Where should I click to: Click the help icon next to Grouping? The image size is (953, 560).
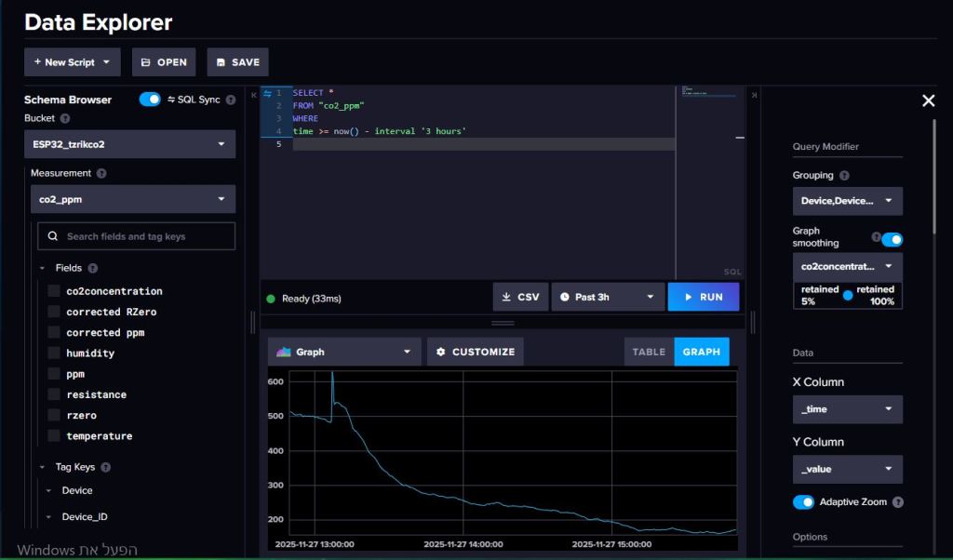pyautogui.click(x=844, y=175)
